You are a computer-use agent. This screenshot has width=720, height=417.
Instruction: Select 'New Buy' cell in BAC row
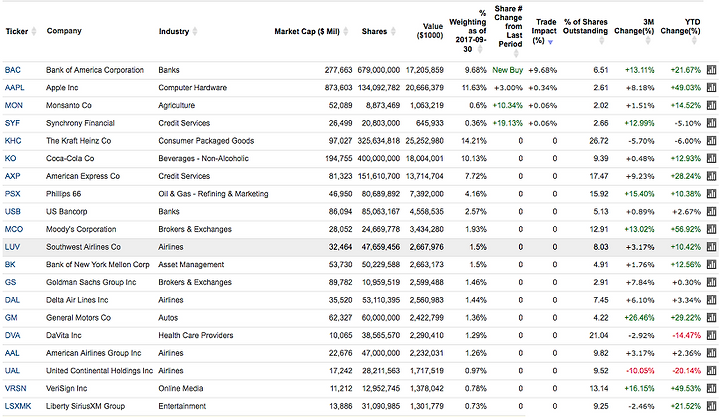pos(507,70)
